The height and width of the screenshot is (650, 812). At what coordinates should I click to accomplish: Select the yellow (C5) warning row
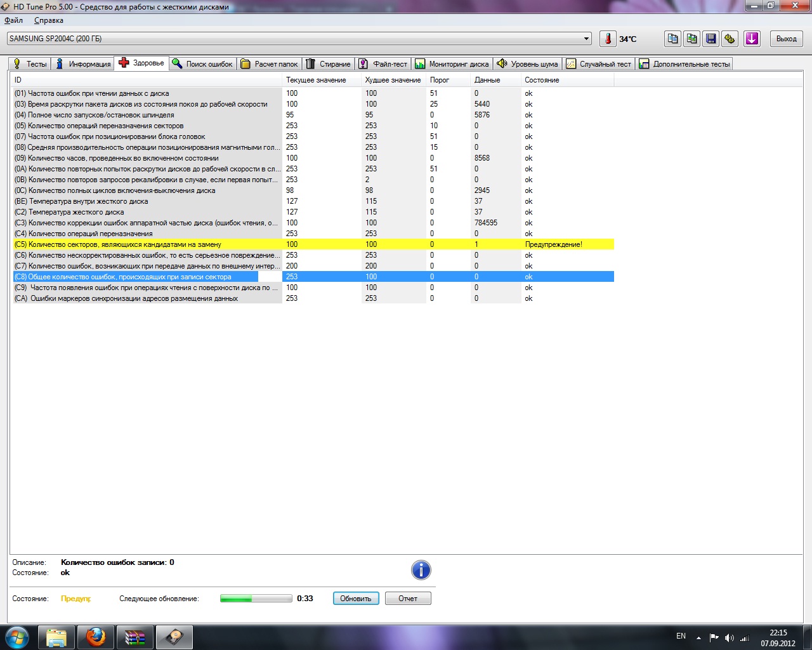[x=313, y=244]
